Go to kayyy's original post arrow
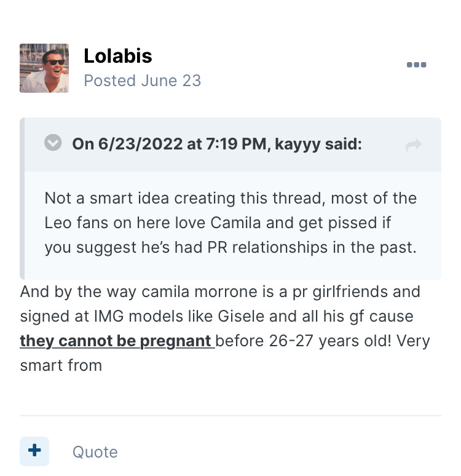461x476 pixels. pos(414,145)
